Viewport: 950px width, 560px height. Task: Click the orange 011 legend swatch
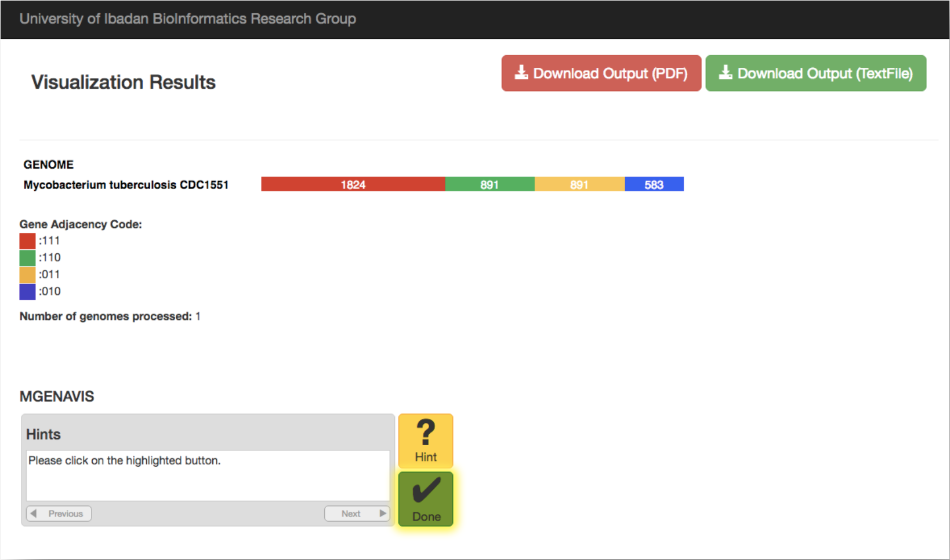pos(27,274)
